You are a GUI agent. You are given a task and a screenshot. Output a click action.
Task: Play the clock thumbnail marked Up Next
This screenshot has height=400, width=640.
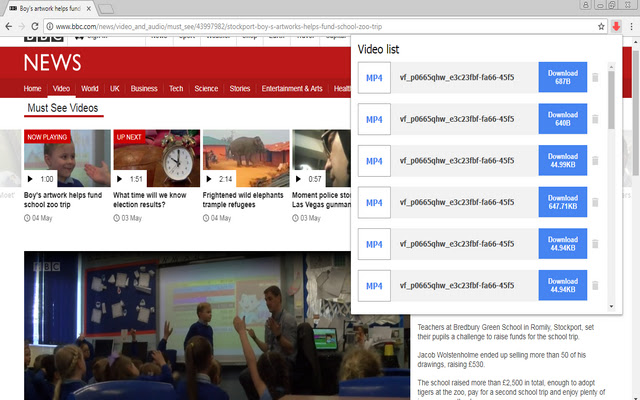(154, 158)
